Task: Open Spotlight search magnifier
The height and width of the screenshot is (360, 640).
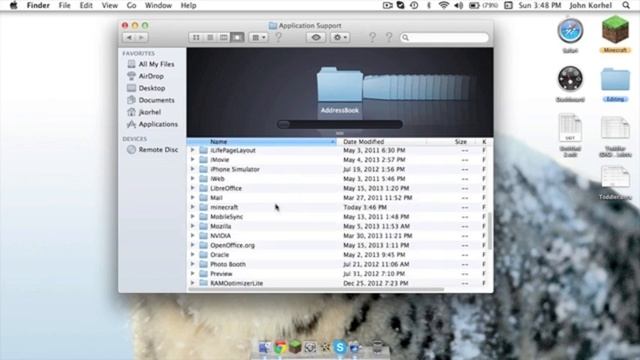Action: point(626,5)
